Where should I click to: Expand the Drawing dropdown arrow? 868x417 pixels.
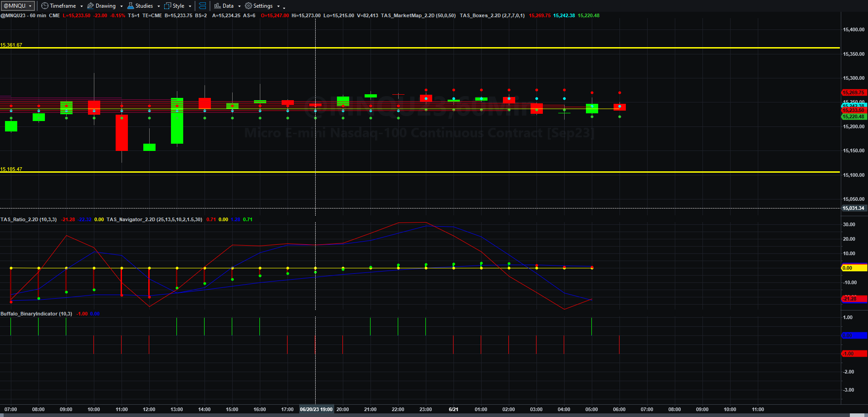click(x=122, y=6)
